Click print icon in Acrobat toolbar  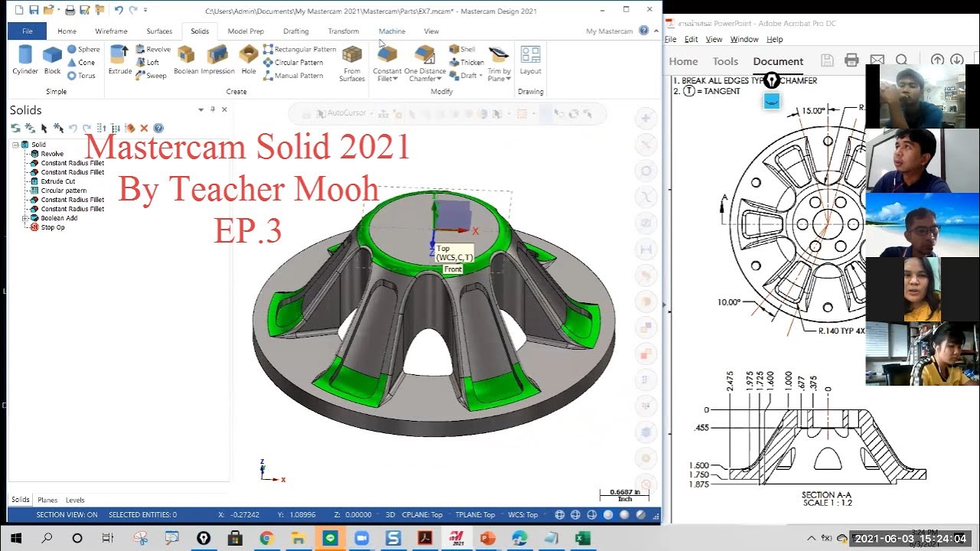(x=851, y=60)
